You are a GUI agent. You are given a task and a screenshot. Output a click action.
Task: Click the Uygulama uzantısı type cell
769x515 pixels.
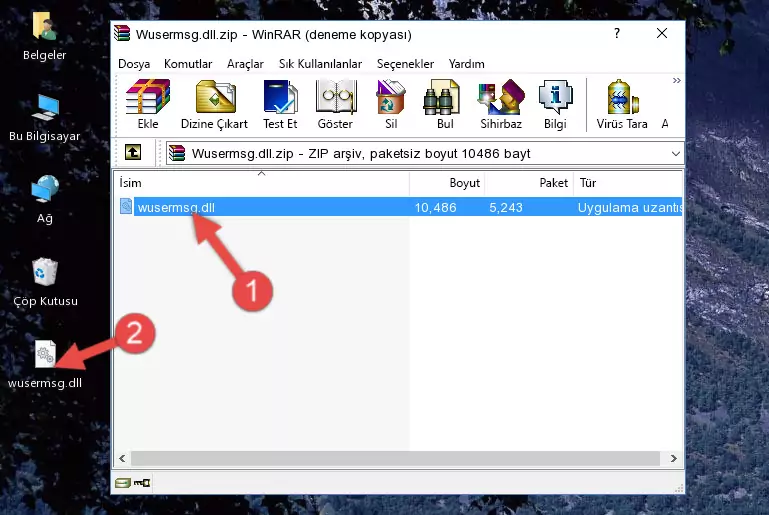click(630, 207)
